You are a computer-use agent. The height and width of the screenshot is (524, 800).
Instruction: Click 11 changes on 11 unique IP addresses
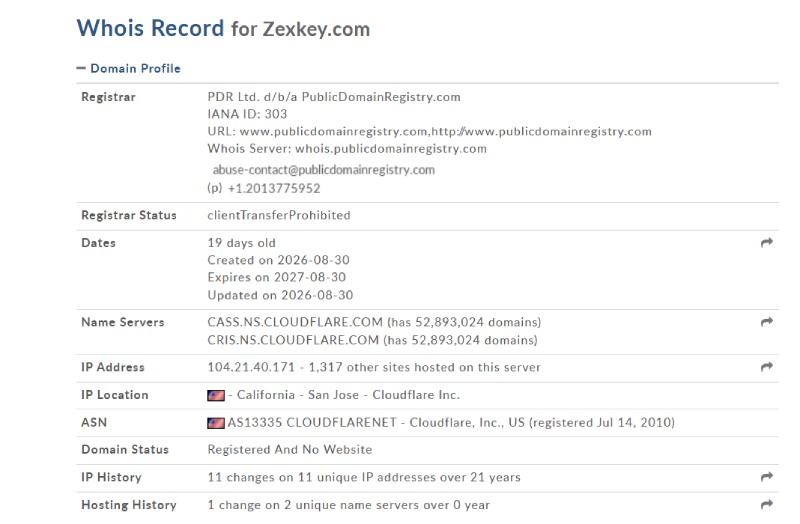(364, 477)
